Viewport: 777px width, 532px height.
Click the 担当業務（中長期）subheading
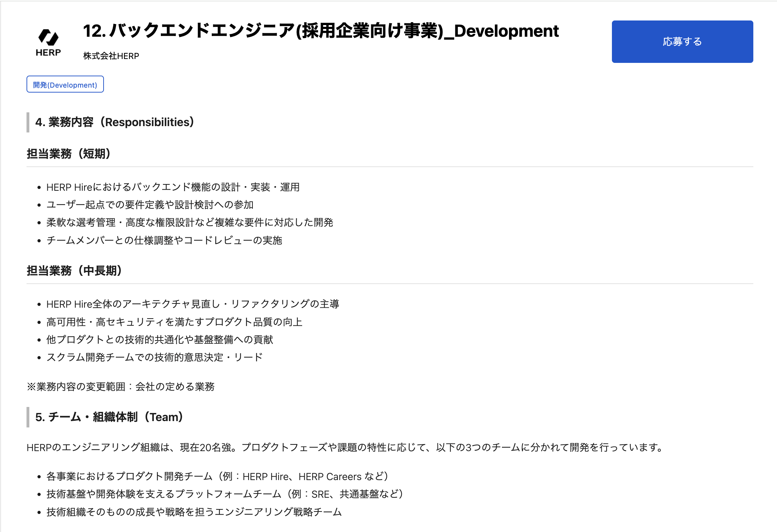tap(74, 271)
